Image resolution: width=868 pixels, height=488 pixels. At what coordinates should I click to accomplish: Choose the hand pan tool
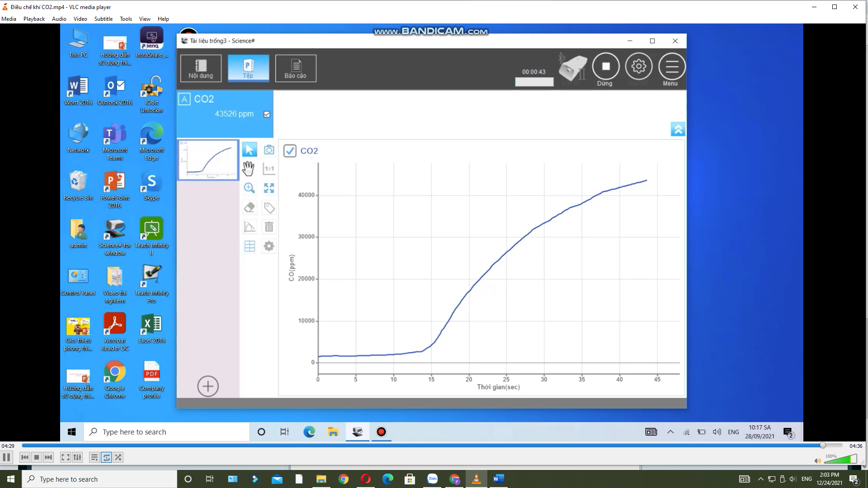248,169
